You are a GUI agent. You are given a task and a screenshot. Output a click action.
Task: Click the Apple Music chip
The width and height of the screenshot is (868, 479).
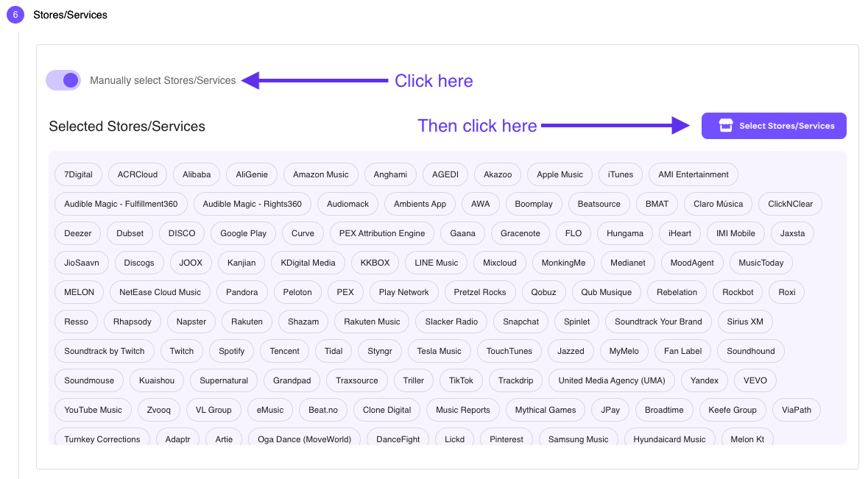point(560,174)
